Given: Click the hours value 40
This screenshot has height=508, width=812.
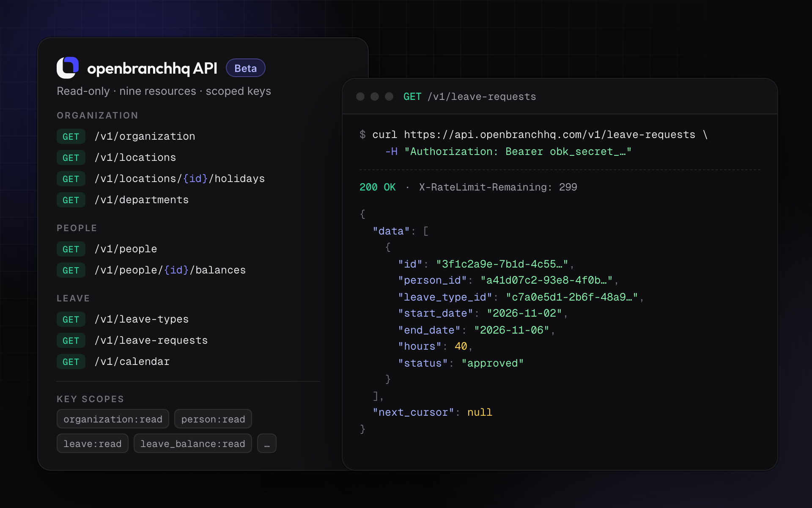Looking at the screenshot, I should [461, 346].
